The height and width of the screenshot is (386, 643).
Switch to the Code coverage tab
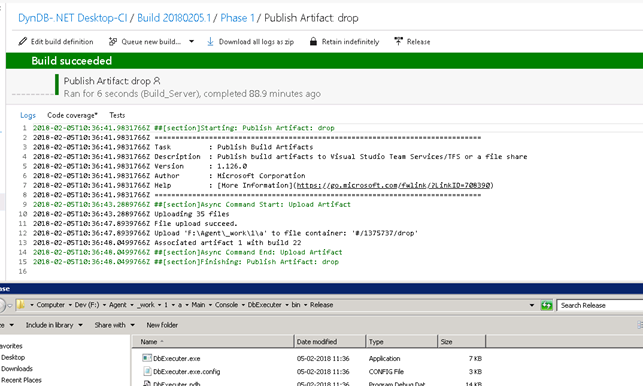[x=72, y=115]
